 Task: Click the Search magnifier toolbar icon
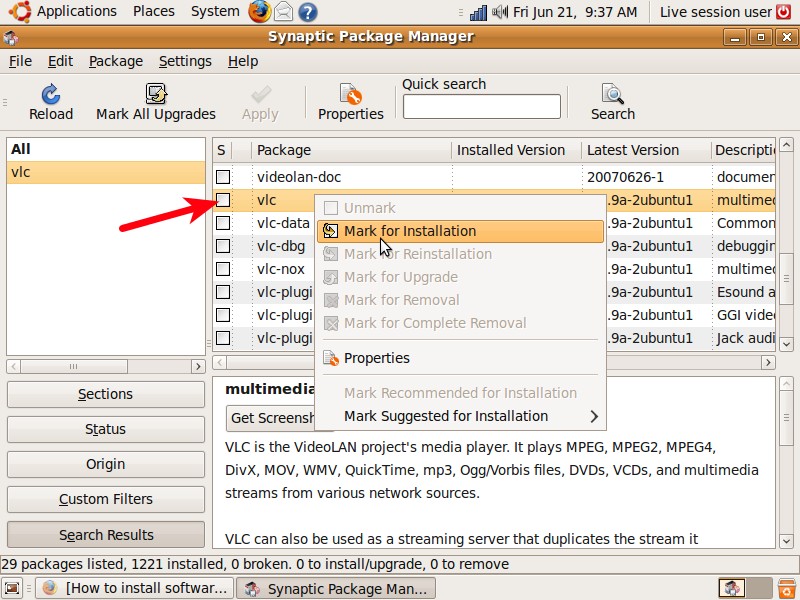click(612, 94)
